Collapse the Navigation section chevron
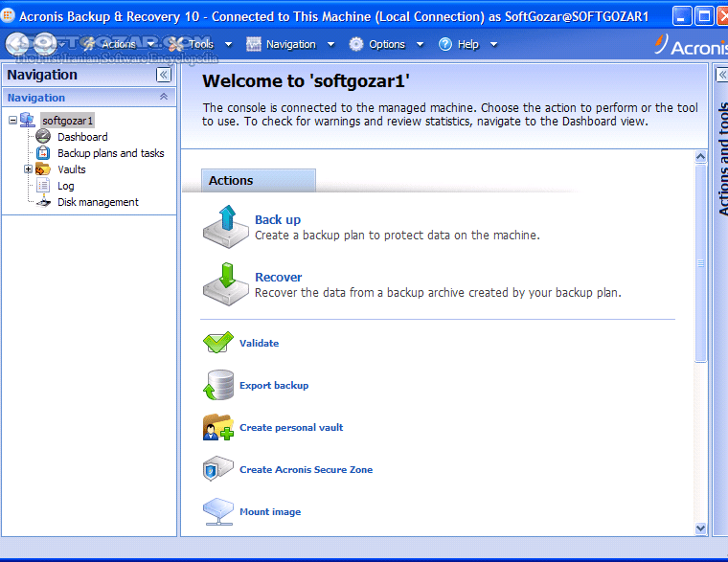The height and width of the screenshot is (562, 728). click(x=164, y=97)
